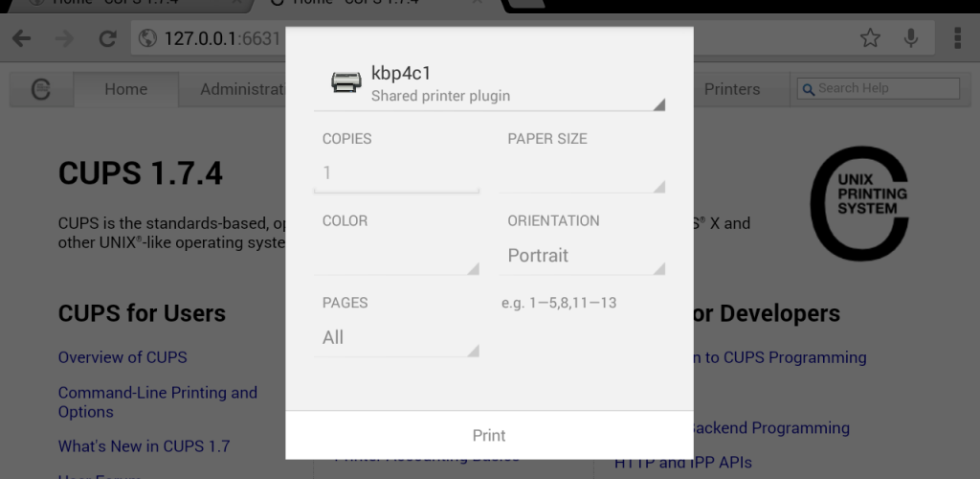Open the browser three-dot overflow menu
Screen dimensions: 980x479
pyautogui.click(x=957, y=38)
